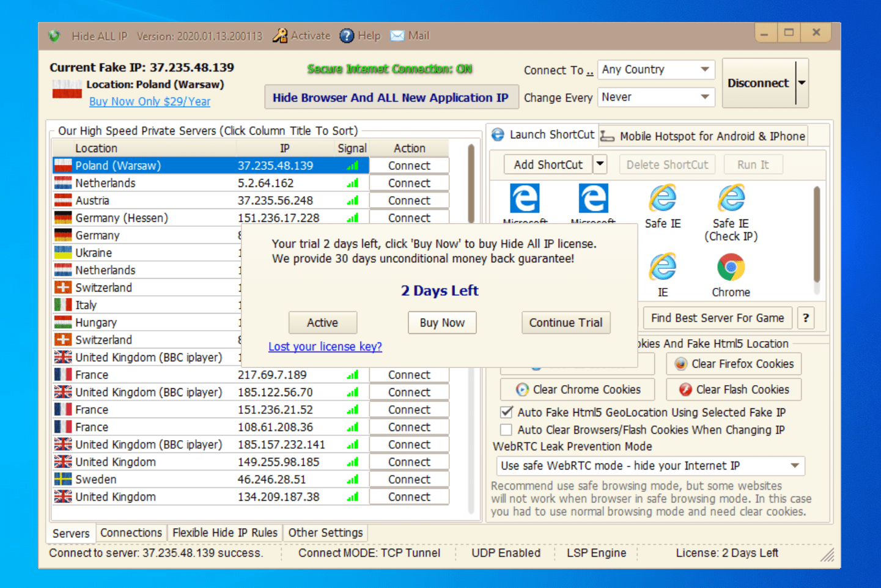881x588 pixels.
Task: Click the Austria flag in server list
Action: coord(63,200)
